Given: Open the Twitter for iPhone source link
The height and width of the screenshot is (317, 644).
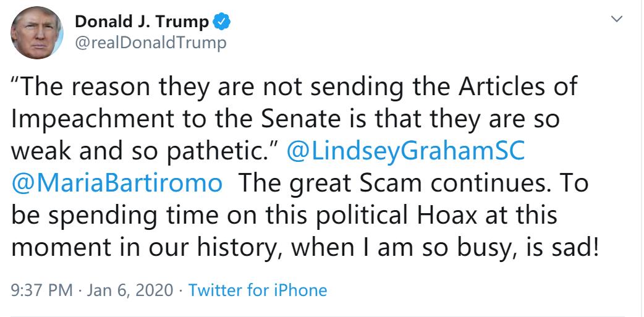Looking at the screenshot, I should coord(257,290).
